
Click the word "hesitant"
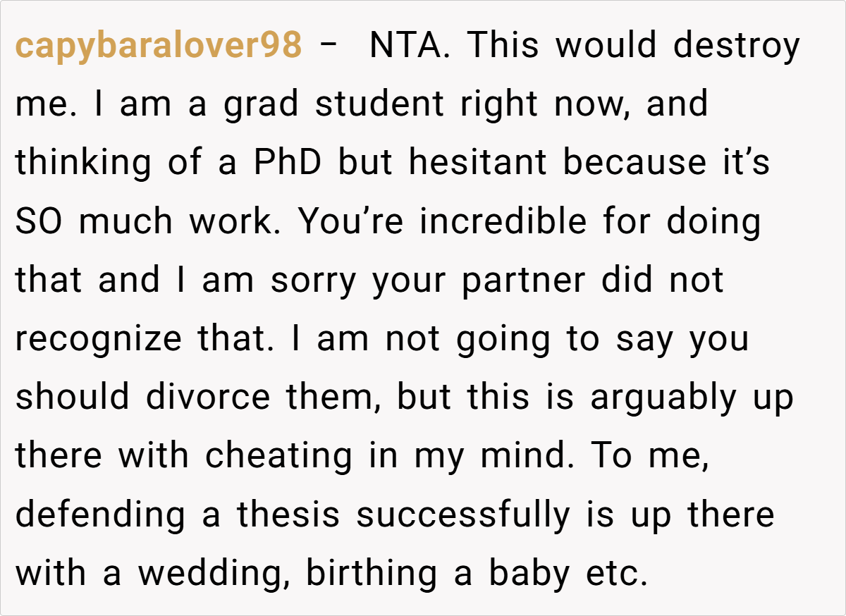pos(477,164)
